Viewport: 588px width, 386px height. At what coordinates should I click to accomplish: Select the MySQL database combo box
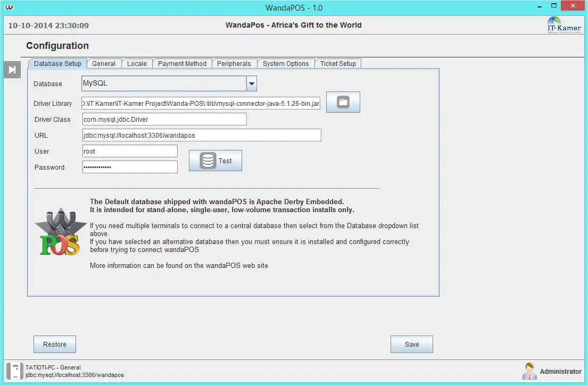(169, 83)
